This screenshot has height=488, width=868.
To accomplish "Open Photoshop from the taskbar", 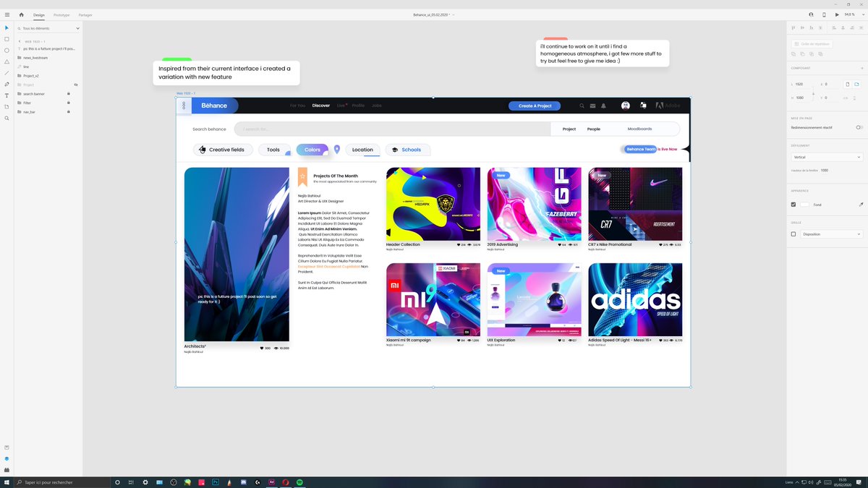I will click(x=215, y=481).
